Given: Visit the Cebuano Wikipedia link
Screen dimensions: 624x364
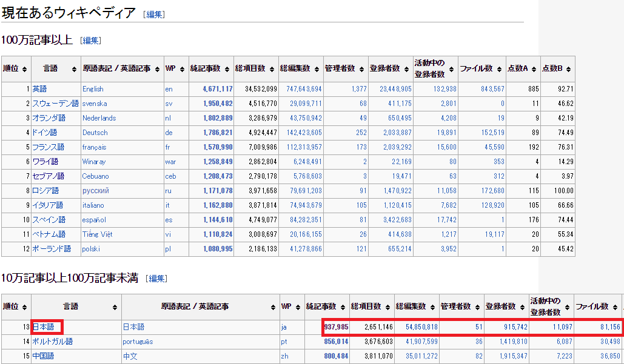Looking at the screenshot, I should 96,176.
